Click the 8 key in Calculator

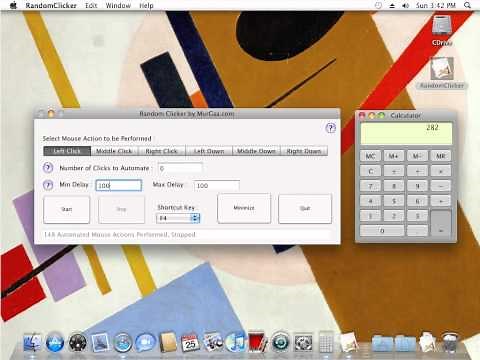pos(394,186)
